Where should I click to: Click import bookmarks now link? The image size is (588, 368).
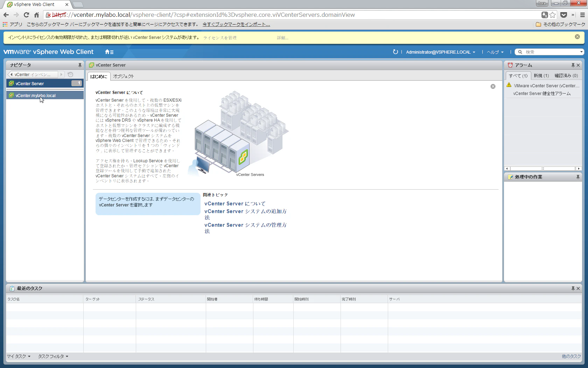236,25
